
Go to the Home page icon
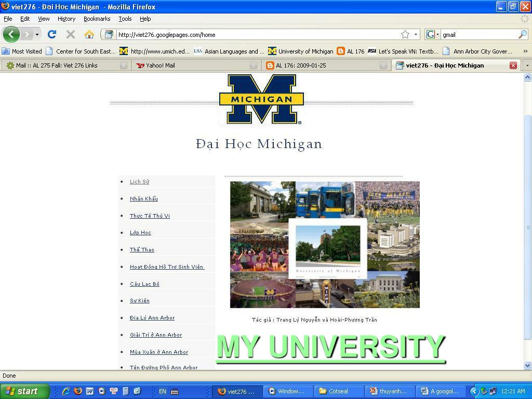(x=89, y=34)
